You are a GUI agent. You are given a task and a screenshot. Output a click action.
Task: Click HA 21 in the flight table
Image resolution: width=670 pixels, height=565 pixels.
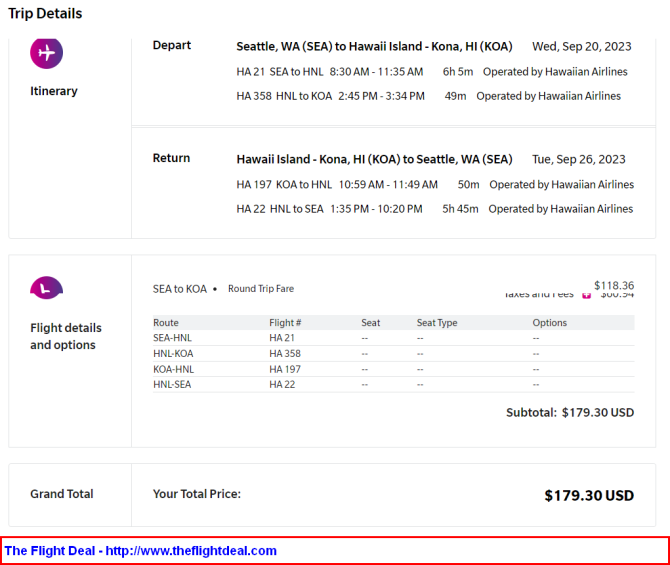pyautogui.click(x=282, y=338)
